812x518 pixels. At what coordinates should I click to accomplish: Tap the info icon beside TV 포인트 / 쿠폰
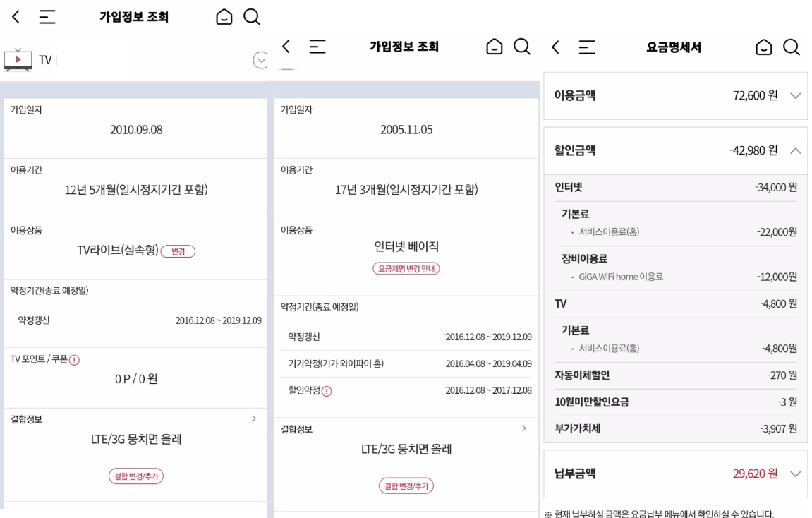point(74,360)
